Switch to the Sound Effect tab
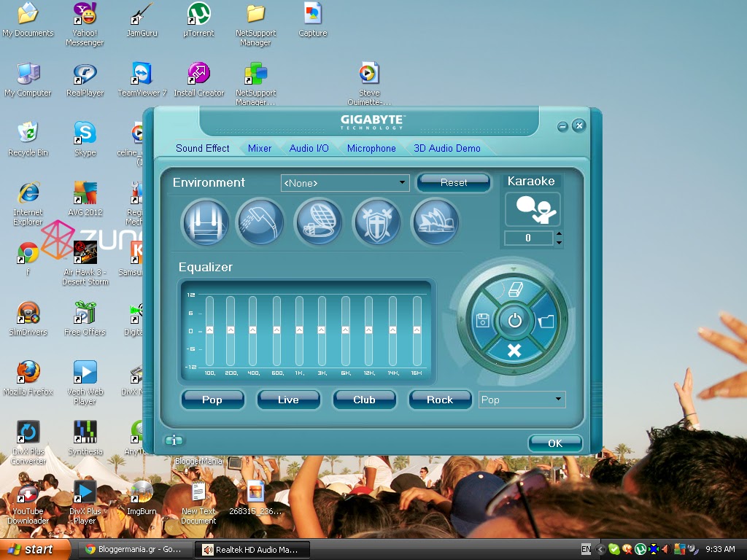The image size is (747, 560). 203,148
